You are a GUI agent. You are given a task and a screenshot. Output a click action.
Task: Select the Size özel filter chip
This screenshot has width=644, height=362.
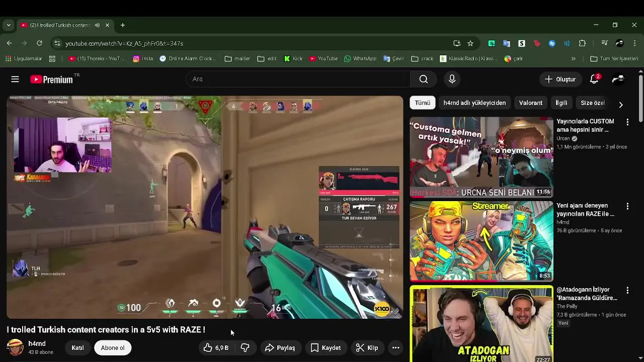593,103
